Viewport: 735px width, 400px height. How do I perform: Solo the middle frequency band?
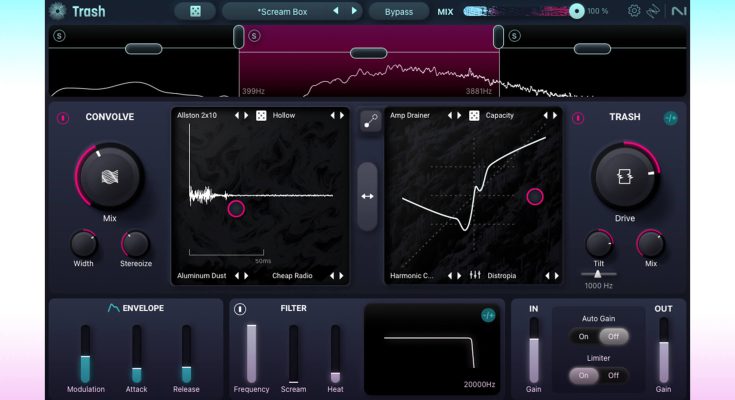(x=254, y=36)
